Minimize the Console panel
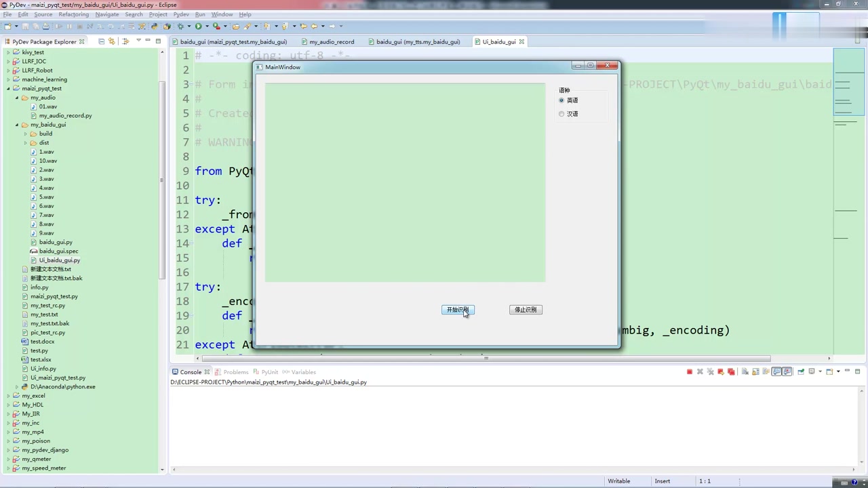Image resolution: width=868 pixels, height=488 pixels. click(847, 371)
